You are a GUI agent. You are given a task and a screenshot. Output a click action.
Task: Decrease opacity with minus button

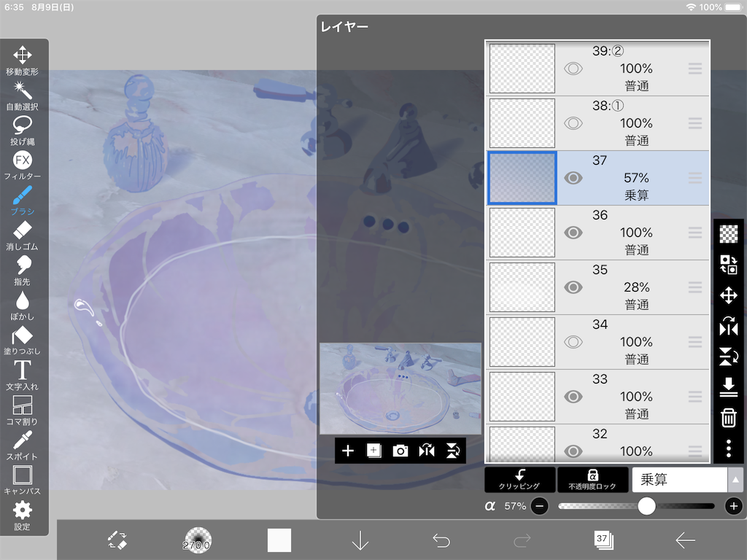[539, 506]
